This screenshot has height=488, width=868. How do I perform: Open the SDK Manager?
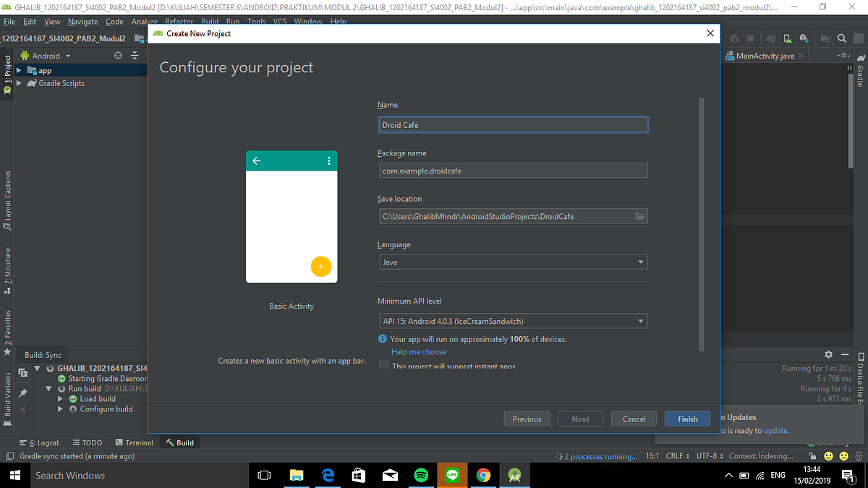click(x=805, y=38)
